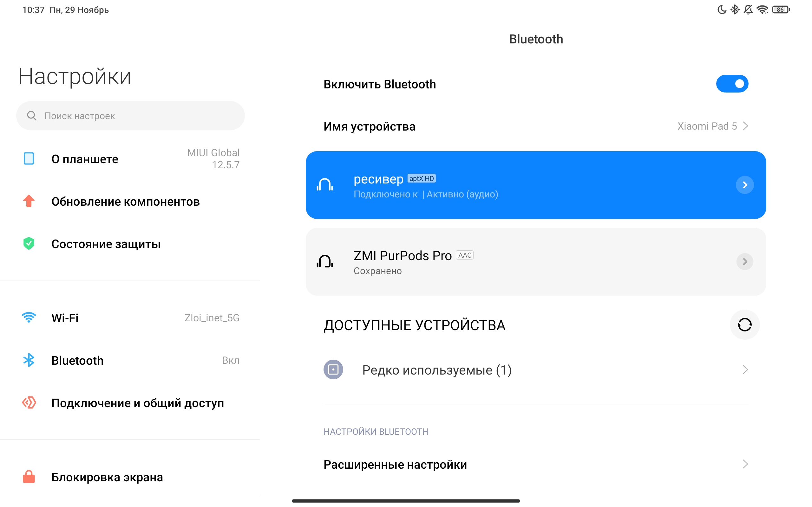Open Расширенные настройки chevron

click(745, 465)
